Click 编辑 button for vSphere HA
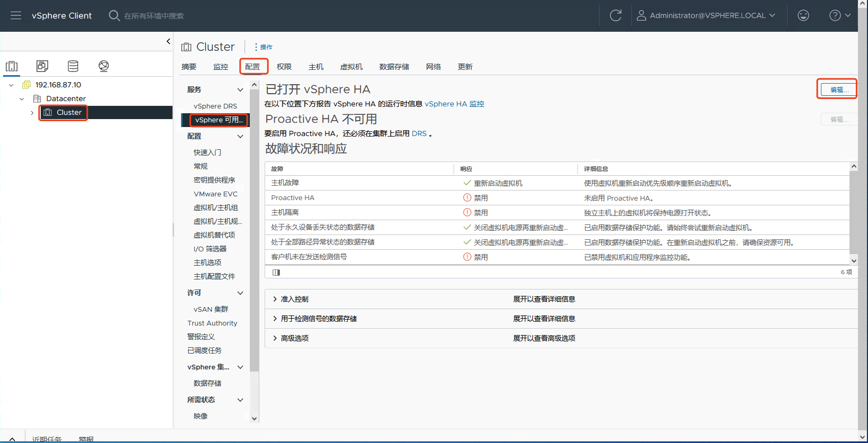 click(x=839, y=89)
